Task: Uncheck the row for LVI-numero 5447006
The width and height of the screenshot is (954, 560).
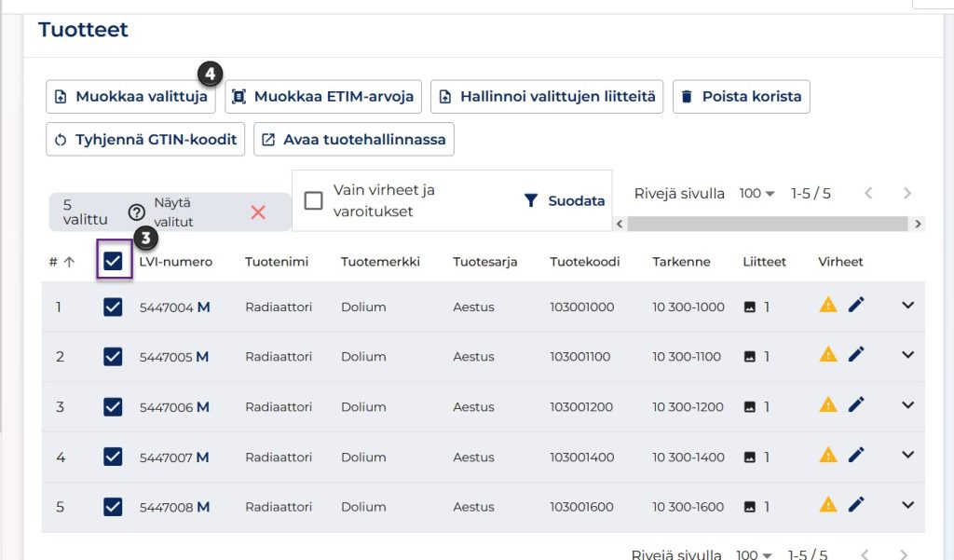Action: (x=114, y=407)
